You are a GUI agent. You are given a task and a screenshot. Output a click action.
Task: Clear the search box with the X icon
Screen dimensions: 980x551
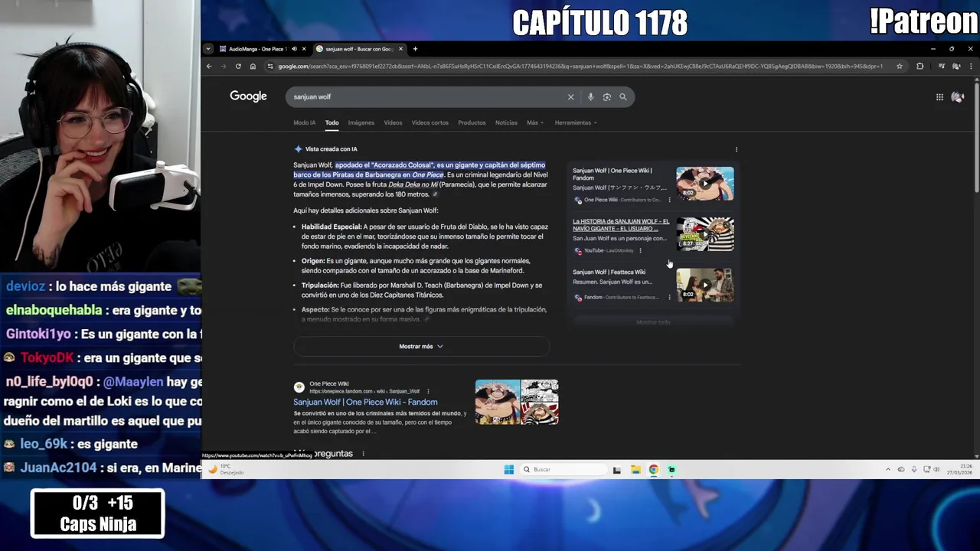pos(570,97)
